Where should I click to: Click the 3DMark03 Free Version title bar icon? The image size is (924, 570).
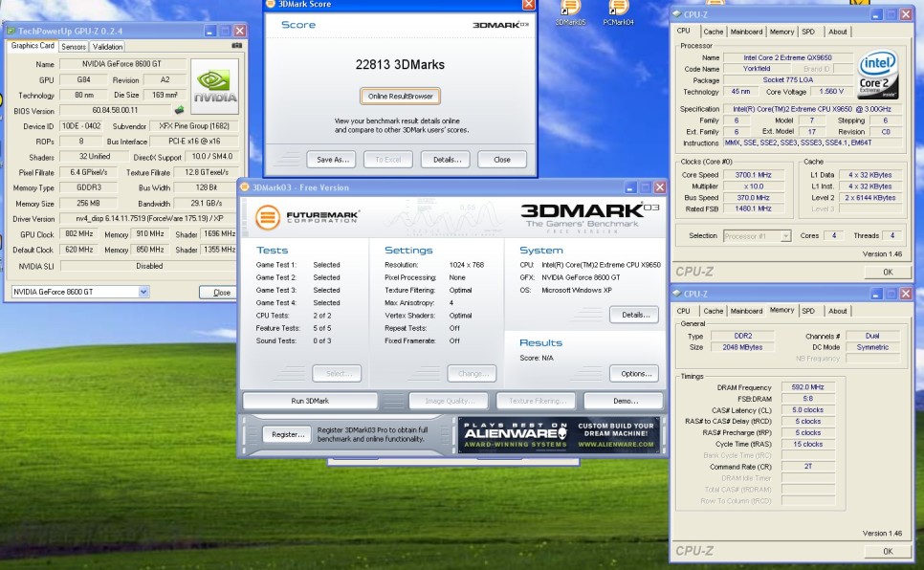pyautogui.click(x=245, y=187)
